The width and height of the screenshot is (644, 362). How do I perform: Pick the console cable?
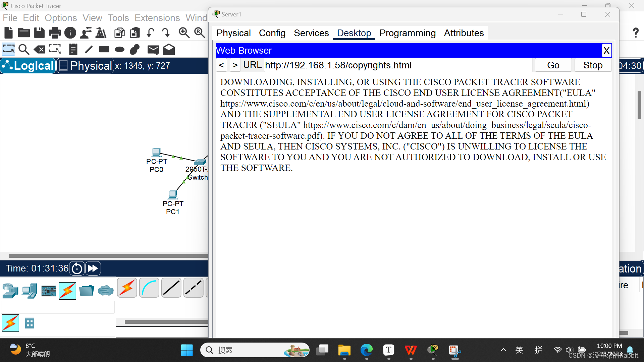pos(149,288)
